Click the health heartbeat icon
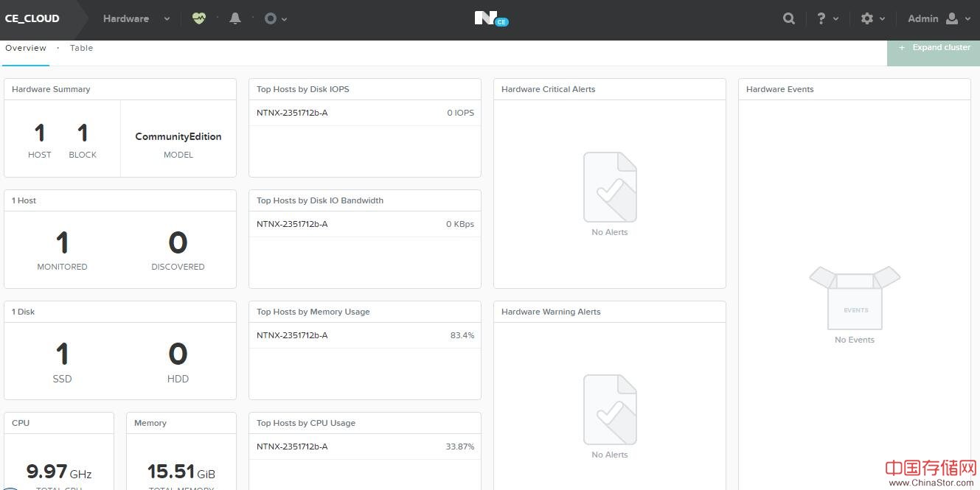This screenshot has width=980, height=490. pos(199,18)
